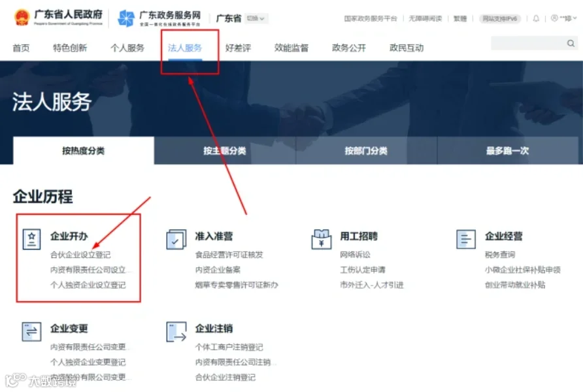Expand the 广东省 region switch dropdown

[x=256, y=18]
